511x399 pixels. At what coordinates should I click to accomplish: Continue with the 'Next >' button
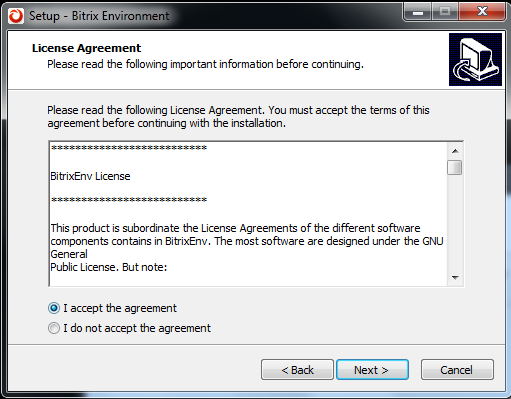coord(372,370)
